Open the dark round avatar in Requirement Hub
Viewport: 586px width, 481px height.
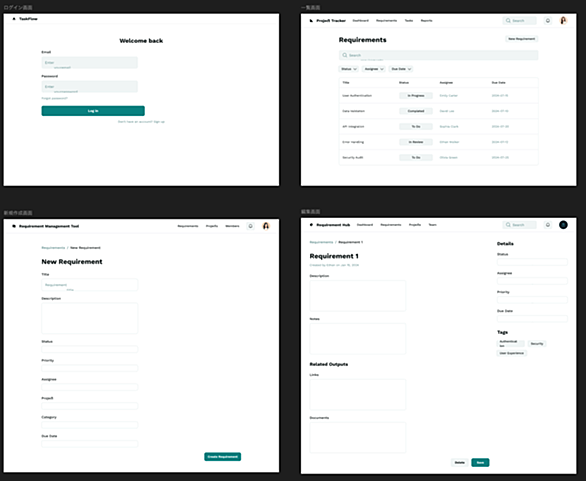(563, 225)
